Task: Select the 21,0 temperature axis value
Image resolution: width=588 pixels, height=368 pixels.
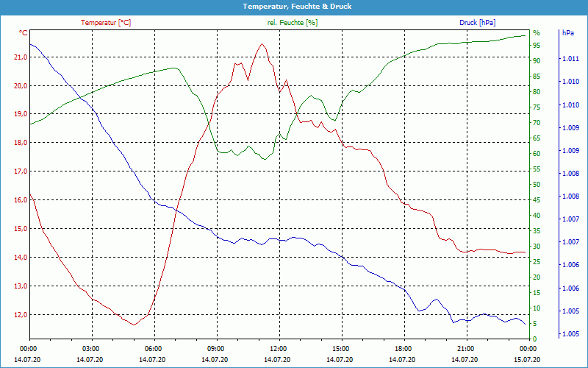Action: [x=21, y=57]
